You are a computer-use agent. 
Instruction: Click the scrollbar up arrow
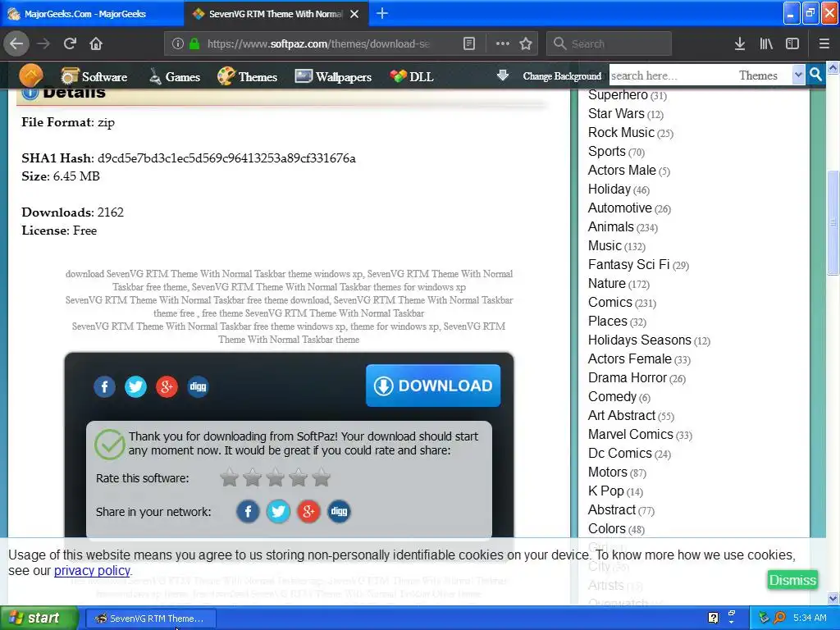(x=833, y=67)
